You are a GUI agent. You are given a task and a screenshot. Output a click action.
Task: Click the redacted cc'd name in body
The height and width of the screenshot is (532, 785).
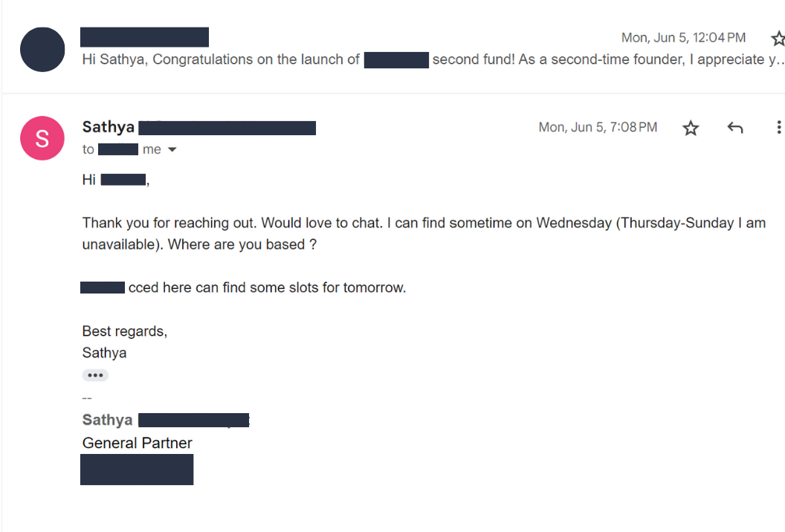tap(103, 288)
